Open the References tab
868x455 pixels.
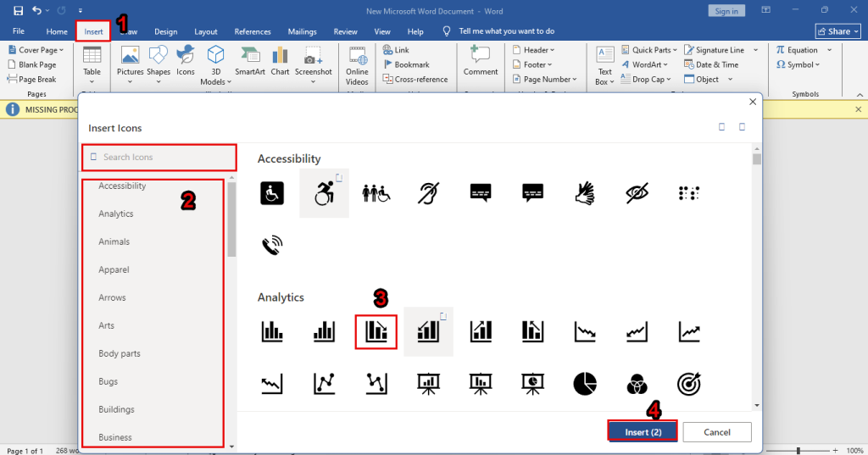click(x=253, y=31)
